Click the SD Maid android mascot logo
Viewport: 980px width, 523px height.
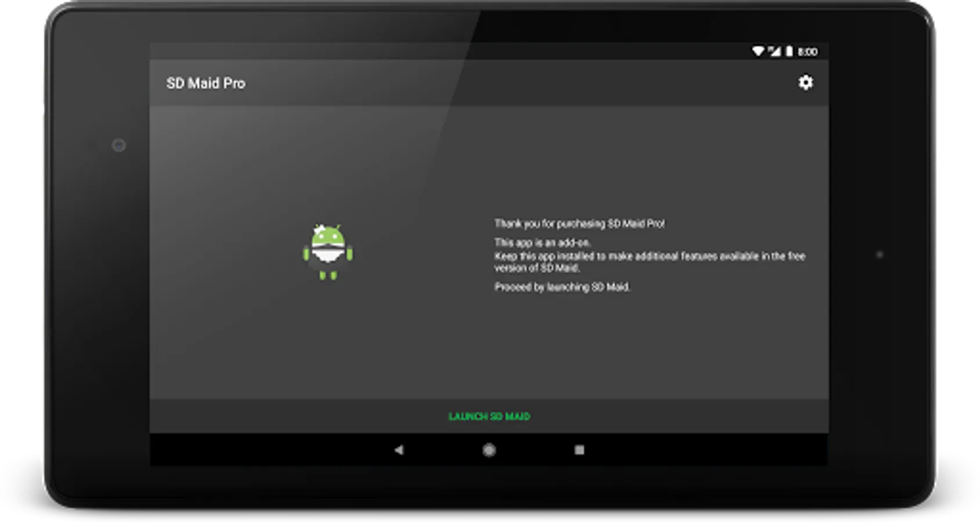pyautogui.click(x=327, y=252)
